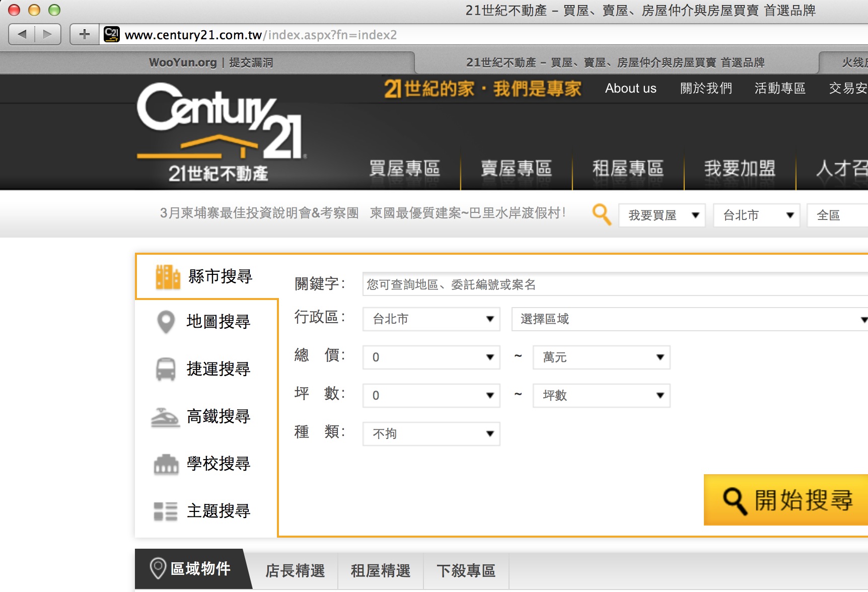Open the maximum 坪數 dropdown

602,395
